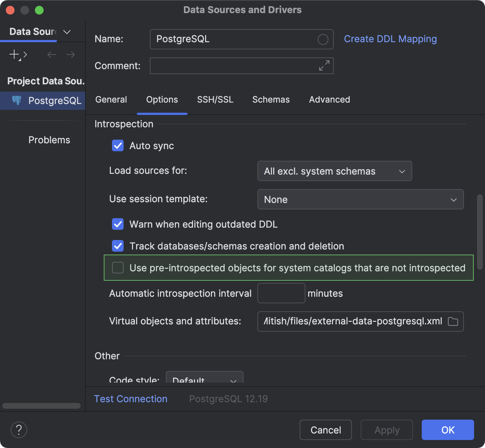The image size is (485, 448).
Task: Enable Use pre-introspected objects checkbox
Action: click(118, 268)
